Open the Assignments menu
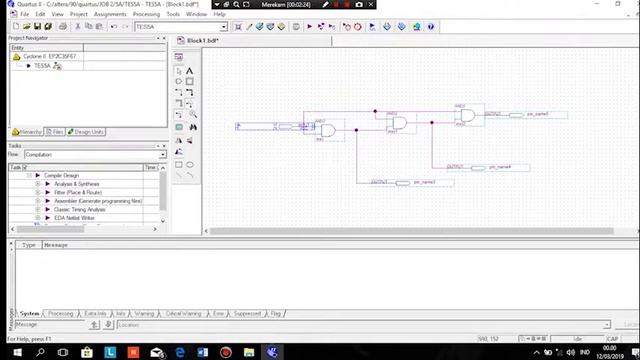 (x=110, y=14)
